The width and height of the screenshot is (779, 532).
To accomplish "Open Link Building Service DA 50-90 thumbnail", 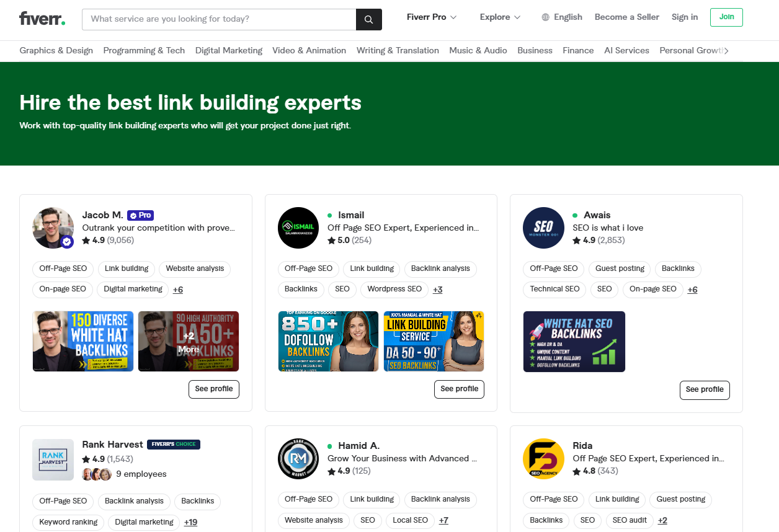I will pos(434,341).
